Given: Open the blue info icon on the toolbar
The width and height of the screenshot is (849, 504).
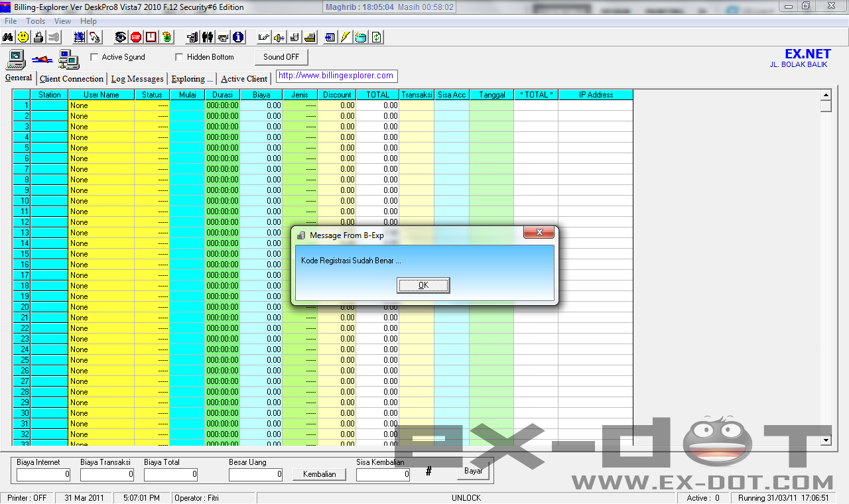Looking at the screenshot, I should [x=237, y=36].
